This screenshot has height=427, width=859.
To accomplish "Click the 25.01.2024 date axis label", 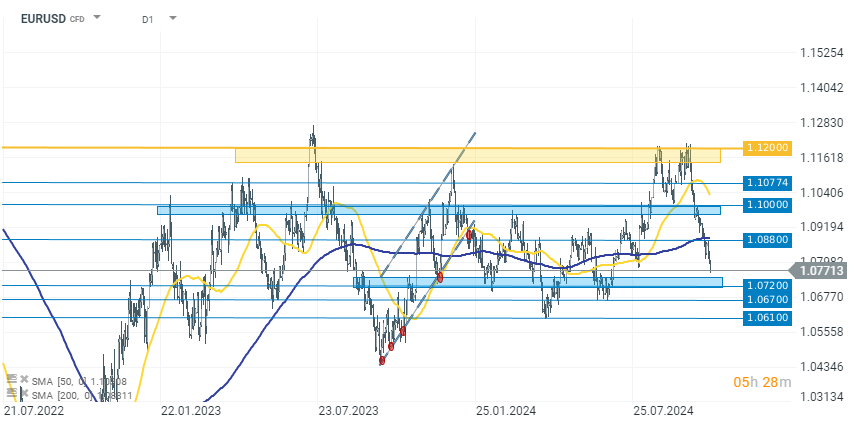I will point(507,411).
